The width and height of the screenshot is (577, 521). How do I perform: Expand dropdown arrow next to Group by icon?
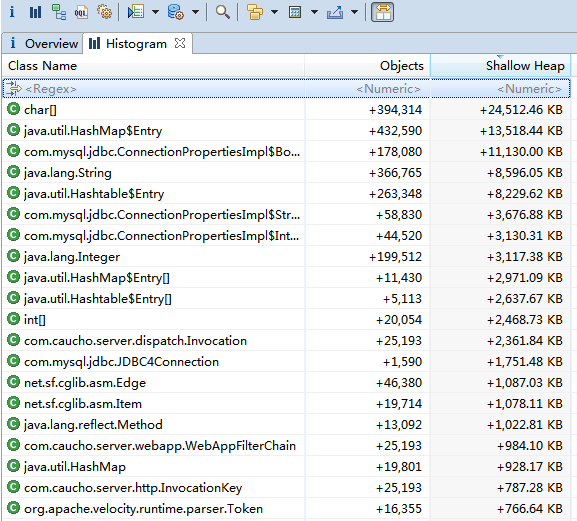point(274,12)
